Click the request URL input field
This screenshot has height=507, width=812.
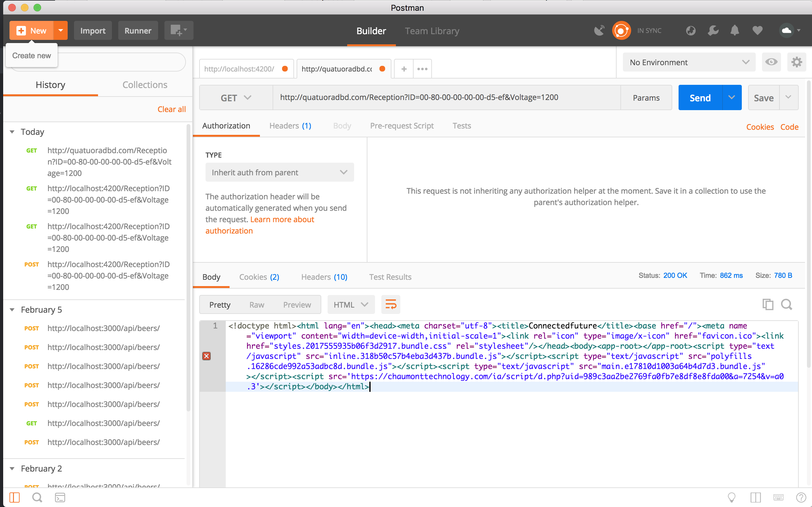[x=447, y=97]
